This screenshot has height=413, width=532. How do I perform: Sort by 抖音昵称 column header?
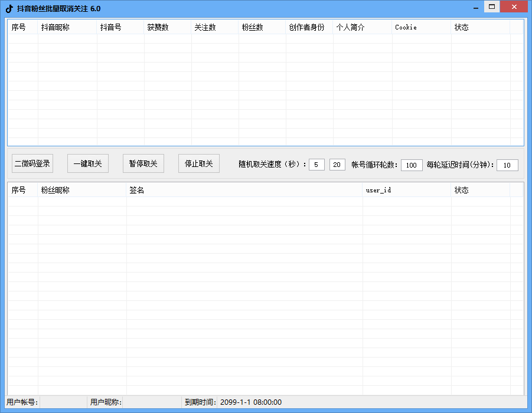pyautogui.click(x=67, y=27)
